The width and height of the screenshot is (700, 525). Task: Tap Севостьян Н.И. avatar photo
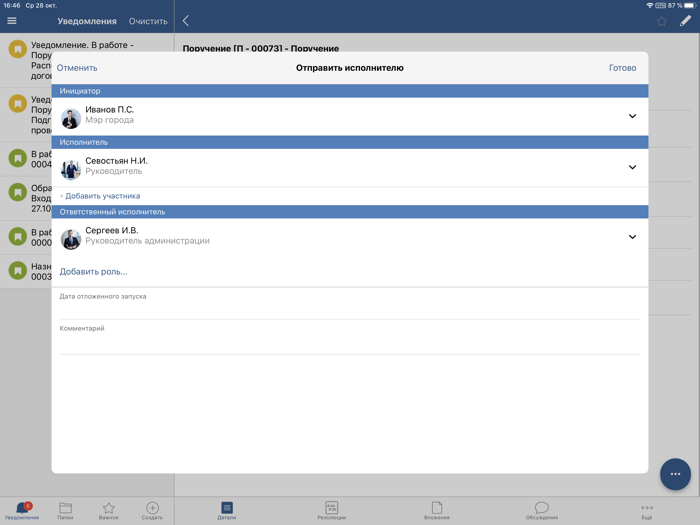tap(71, 169)
